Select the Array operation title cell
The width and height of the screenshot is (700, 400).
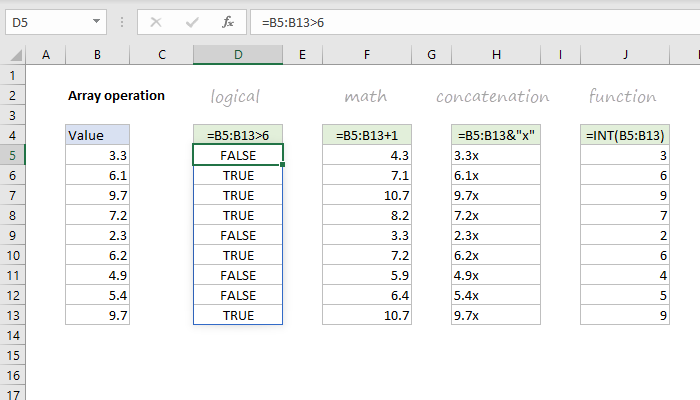tap(116, 96)
